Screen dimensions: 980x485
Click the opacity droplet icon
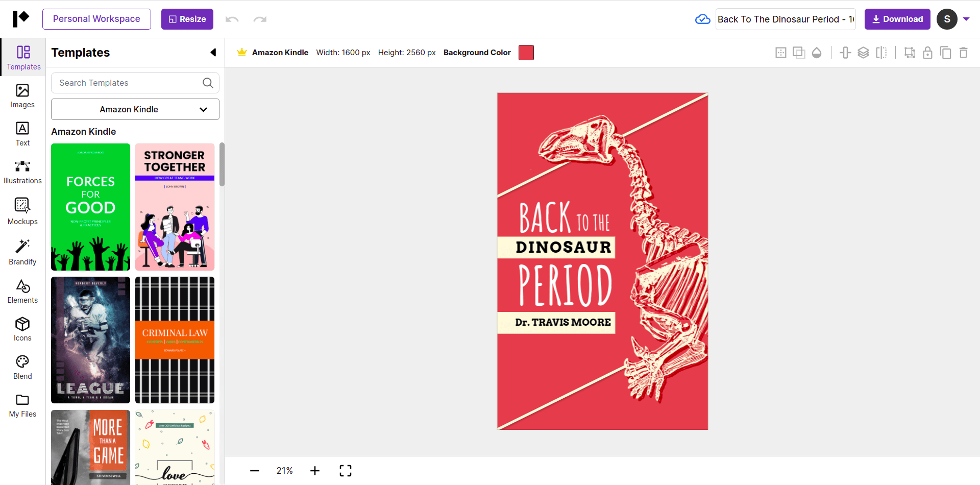click(817, 53)
